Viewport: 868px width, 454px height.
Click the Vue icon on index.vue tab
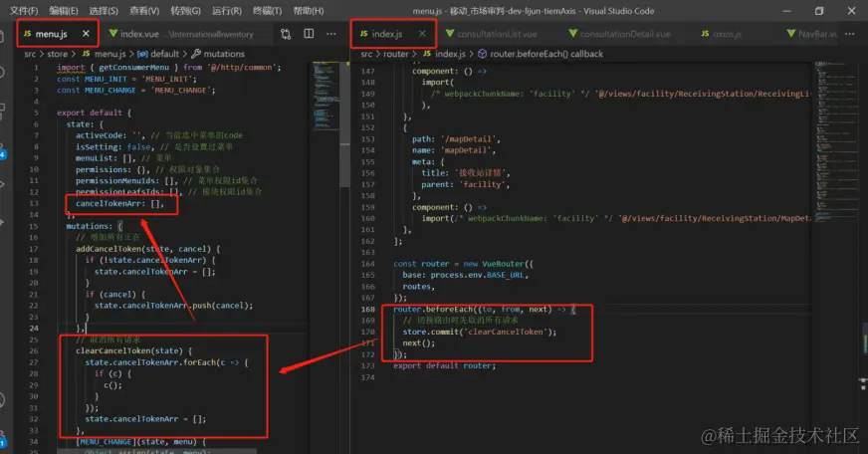[112, 34]
